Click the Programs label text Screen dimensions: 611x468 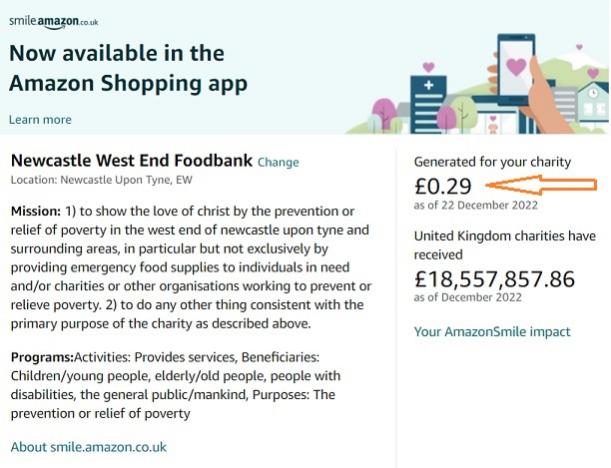click(44, 358)
